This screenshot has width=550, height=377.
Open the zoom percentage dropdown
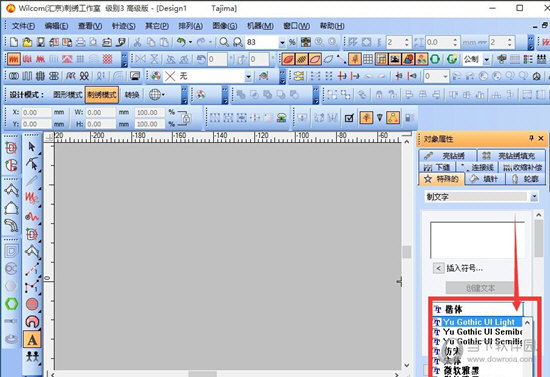[x=282, y=42]
